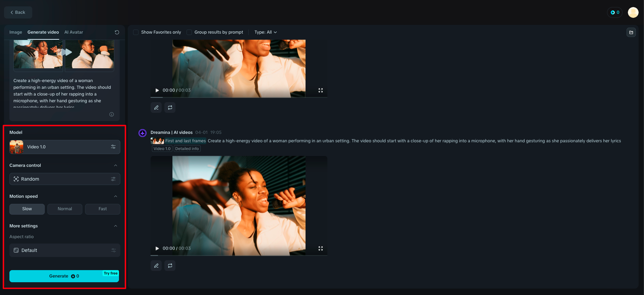
Task: Open the Default aspect ratio dropdown
Action: coord(65,250)
